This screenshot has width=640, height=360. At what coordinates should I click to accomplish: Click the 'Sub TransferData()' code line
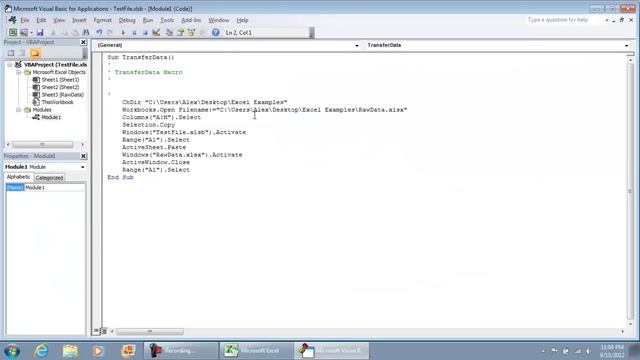(141, 57)
